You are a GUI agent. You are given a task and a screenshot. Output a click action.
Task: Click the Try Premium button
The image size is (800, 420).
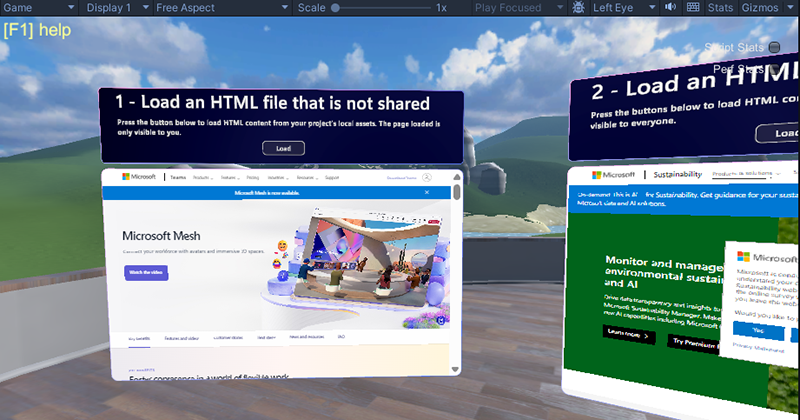[x=694, y=344]
